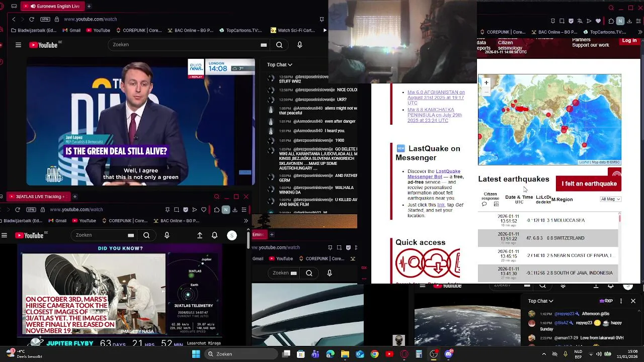Open Google Chrome from the taskbar

click(x=374, y=354)
